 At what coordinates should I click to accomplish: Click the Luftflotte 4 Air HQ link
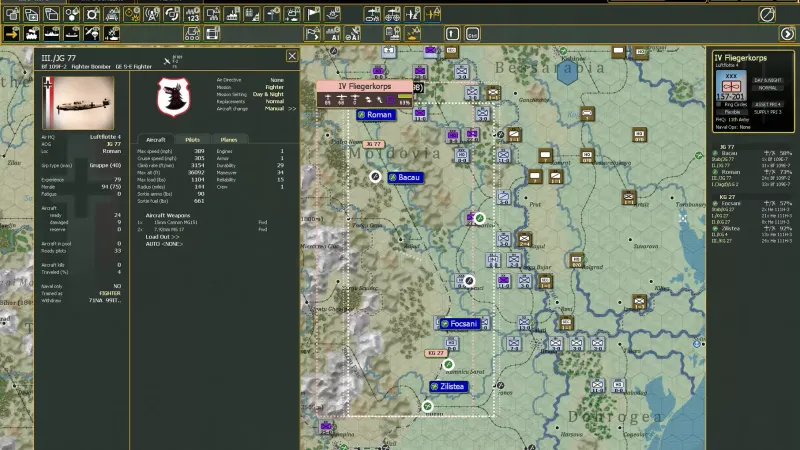click(108, 137)
